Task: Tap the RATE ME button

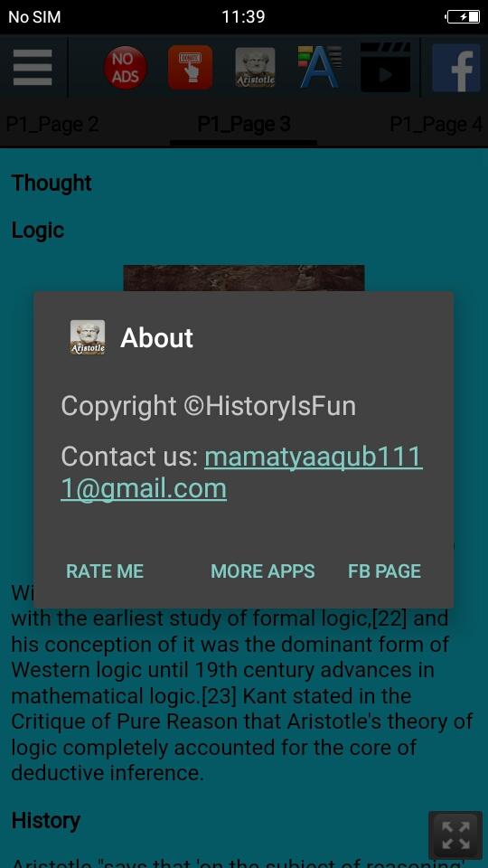Action: (105, 571)
